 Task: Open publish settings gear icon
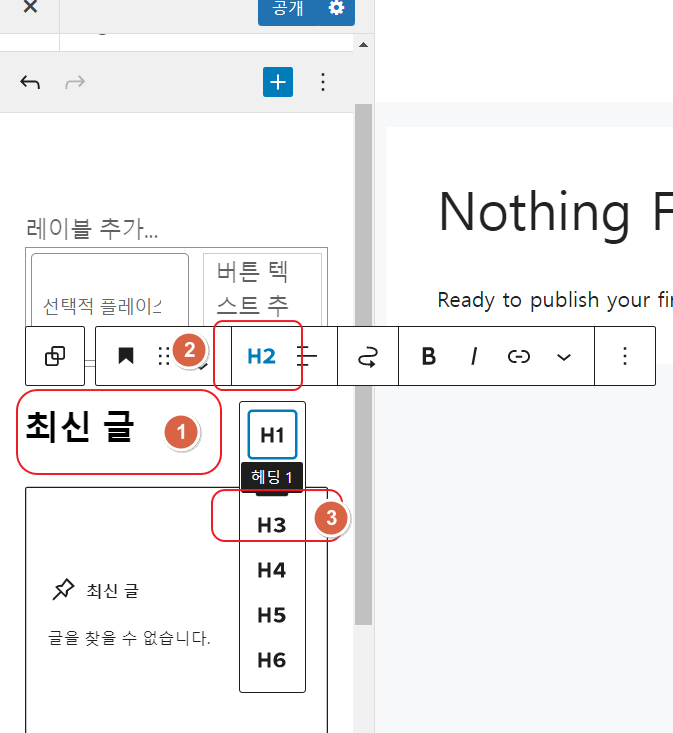point(336,9)
